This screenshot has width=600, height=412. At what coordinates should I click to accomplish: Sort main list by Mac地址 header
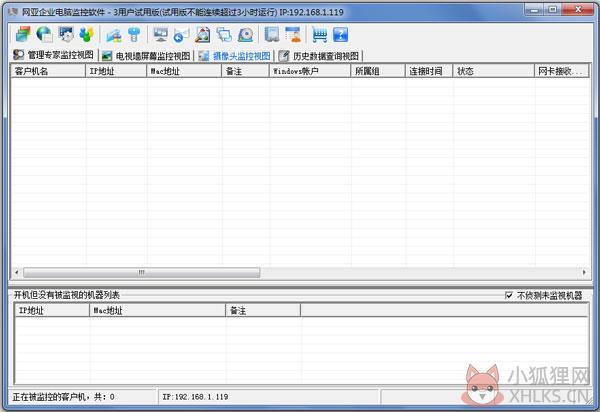[x=184, y=71]
